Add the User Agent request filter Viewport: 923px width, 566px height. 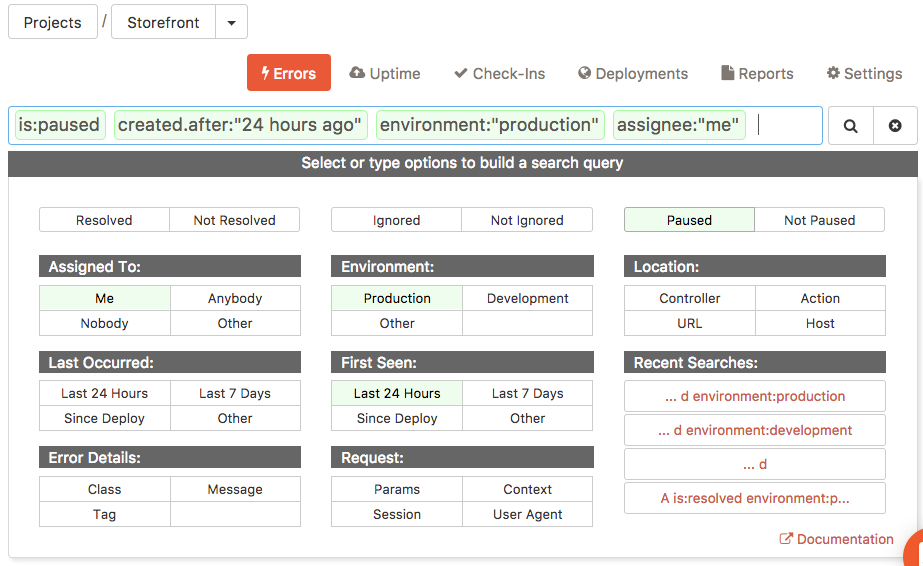click(x=527, y=514)
